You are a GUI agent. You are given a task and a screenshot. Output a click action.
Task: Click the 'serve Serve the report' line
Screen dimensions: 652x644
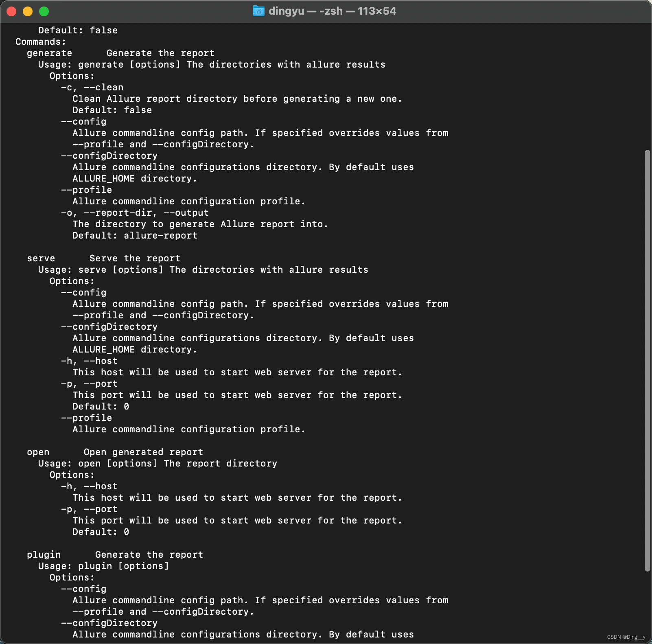[x=103, y=258]
